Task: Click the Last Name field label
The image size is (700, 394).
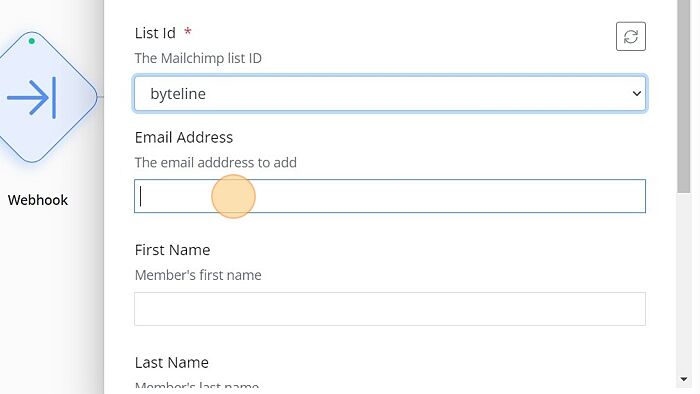Action: pos(171,362)
